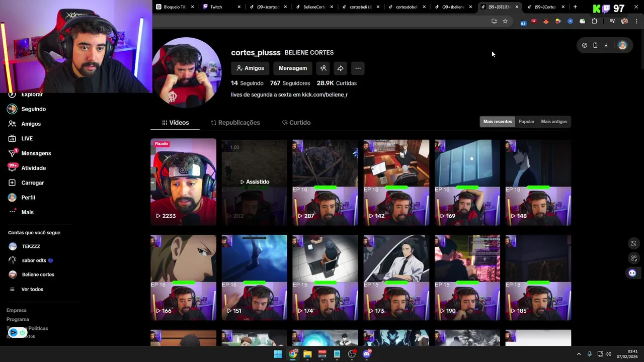Click the Amigos button on profile
Viewport: 644px width, 362px height.
(x=250, y=68)
